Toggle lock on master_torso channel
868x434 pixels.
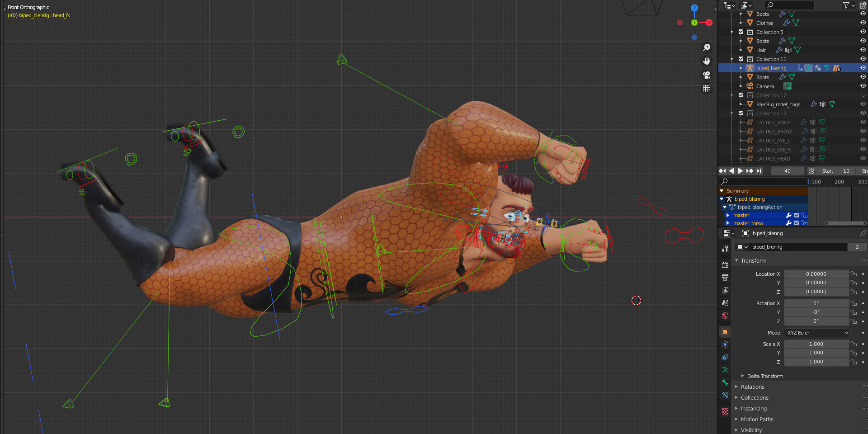coord(804,223)
